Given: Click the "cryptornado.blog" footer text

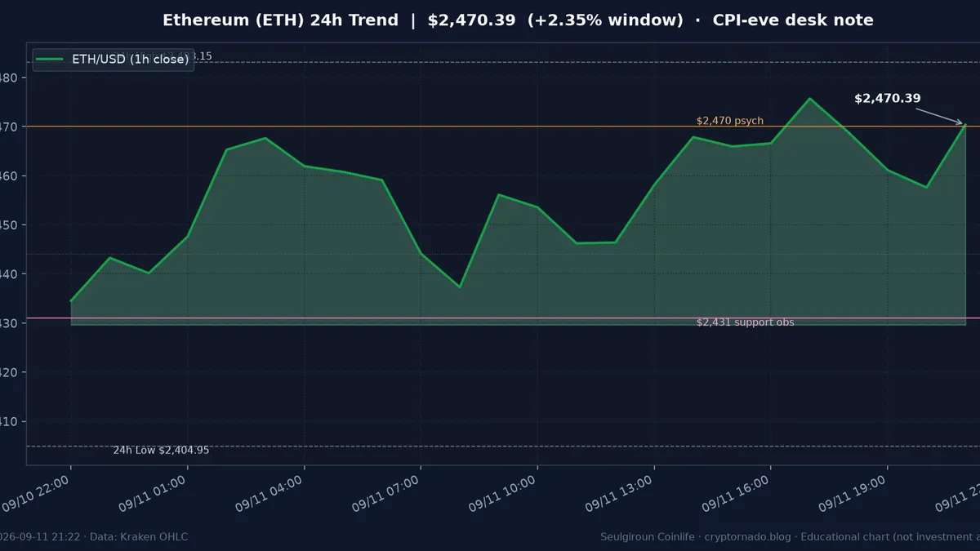Looking at the screenshot, I should tap(748, 536).
